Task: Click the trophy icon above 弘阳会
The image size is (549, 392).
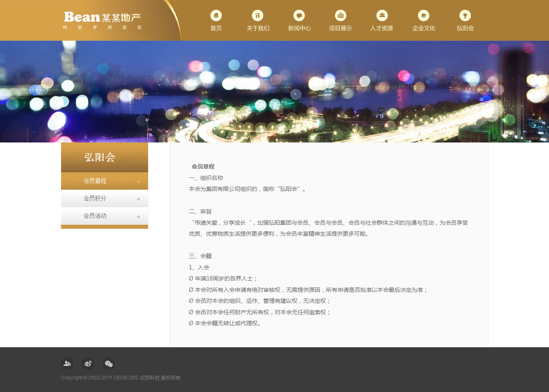Action: 465,15
